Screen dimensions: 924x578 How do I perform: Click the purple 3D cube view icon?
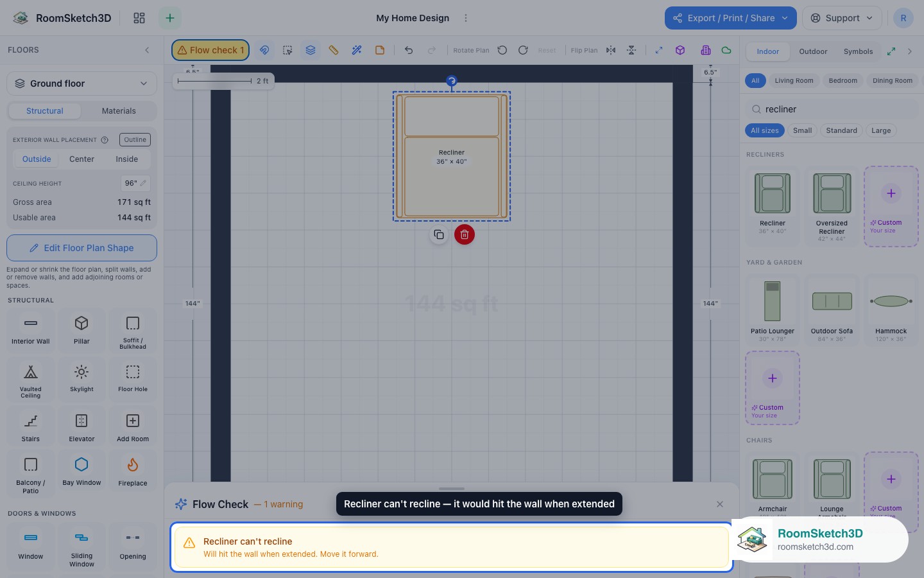[680, 50]
